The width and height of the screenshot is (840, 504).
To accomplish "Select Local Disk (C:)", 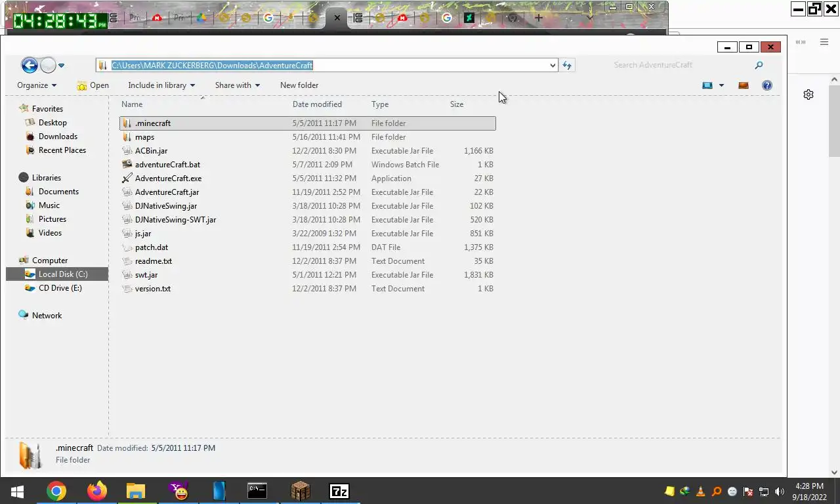I will [x=57, y=274].
